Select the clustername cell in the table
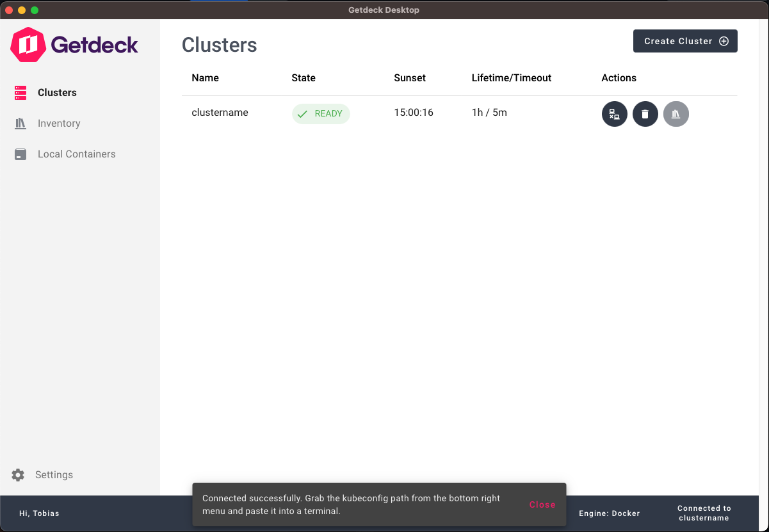The height and width of the screenshot is (532, 769). click(220, 113)
